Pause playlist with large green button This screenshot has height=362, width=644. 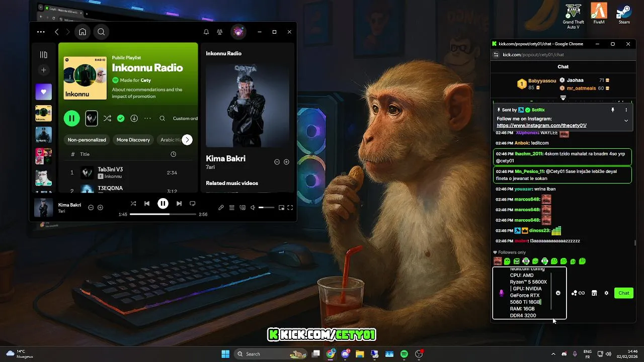pos(72,119)
